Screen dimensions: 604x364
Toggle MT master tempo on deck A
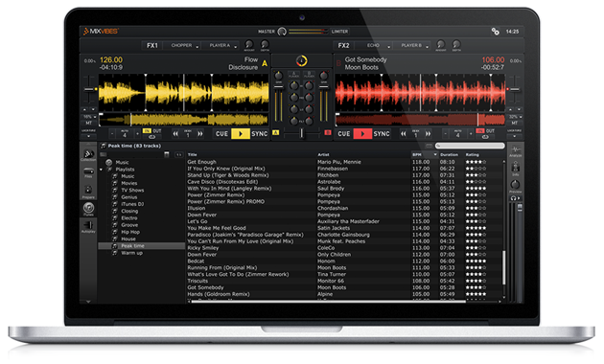point(88,124)
